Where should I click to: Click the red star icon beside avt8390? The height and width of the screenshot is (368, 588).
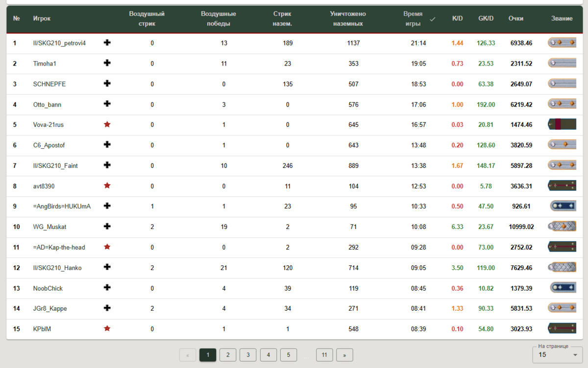107,186
